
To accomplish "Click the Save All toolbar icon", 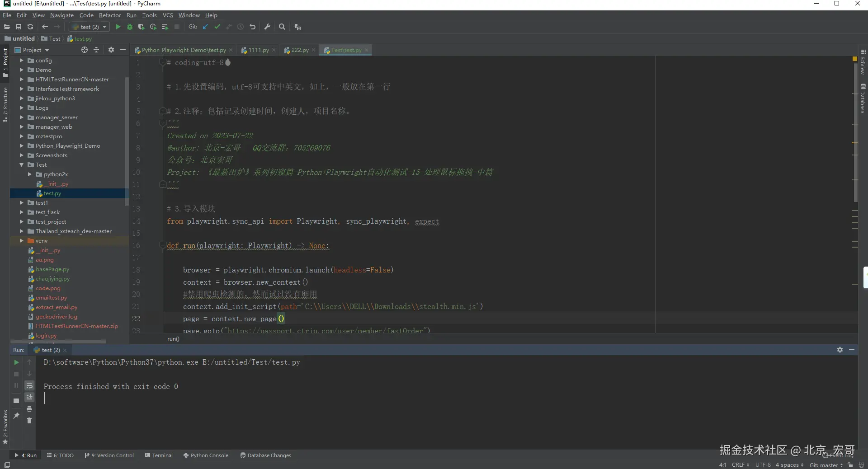I will click(19, 27).
